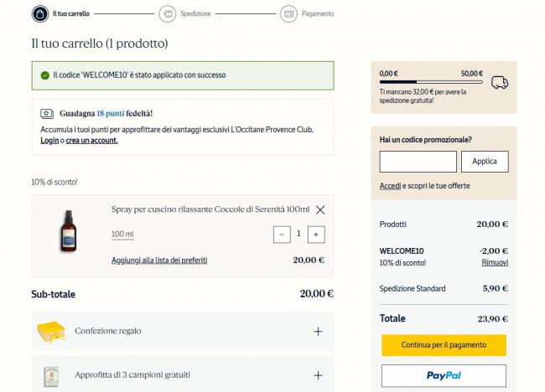Click the Spedizione step icon

point(167,14)
